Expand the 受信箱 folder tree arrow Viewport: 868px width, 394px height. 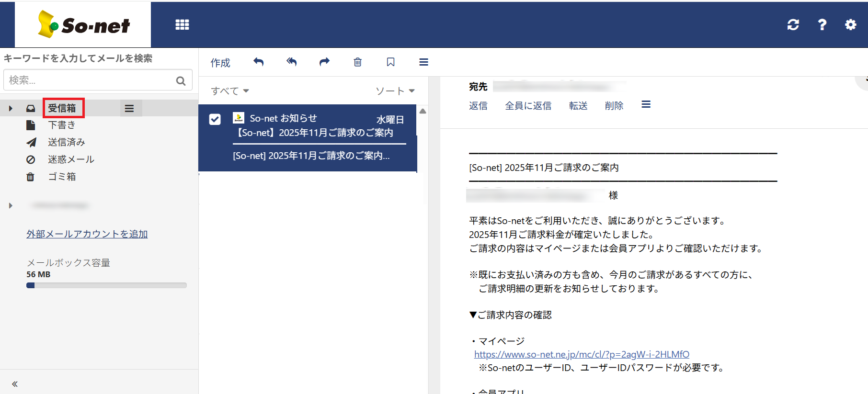pos(11,109)
